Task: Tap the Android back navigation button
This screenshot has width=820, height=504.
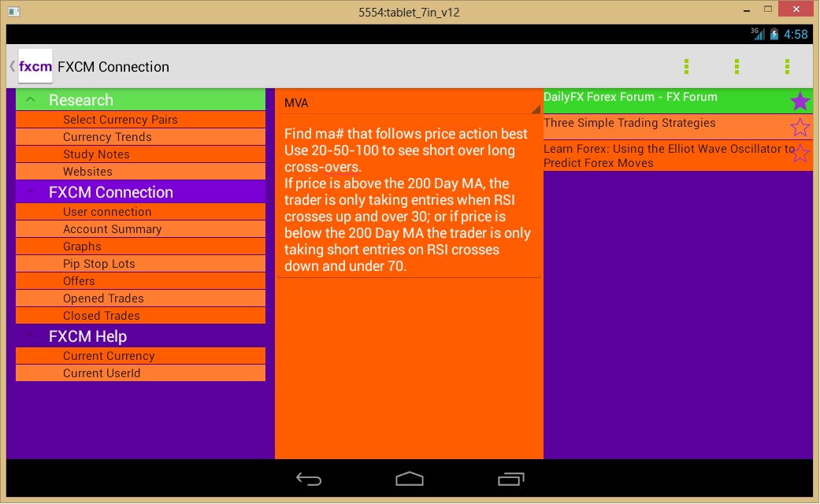Action: tap(309, 478)
